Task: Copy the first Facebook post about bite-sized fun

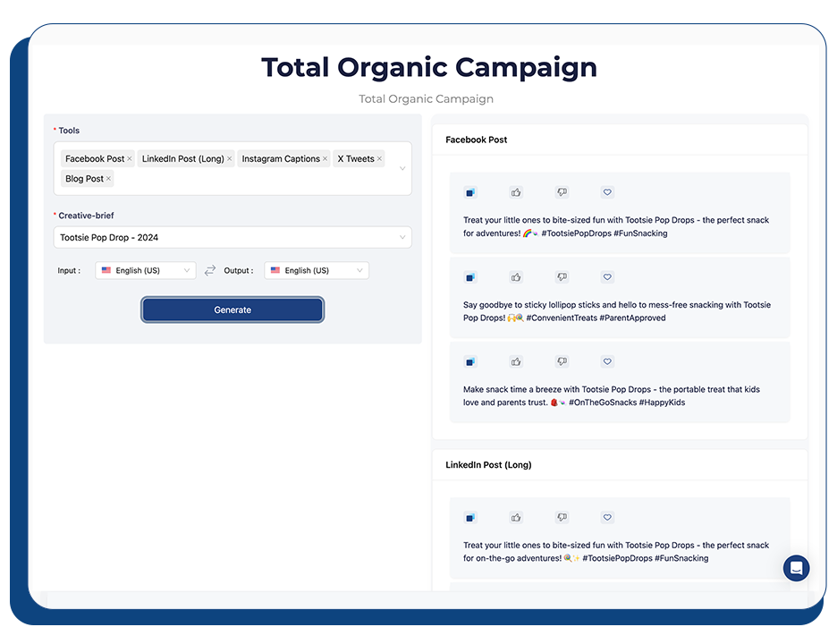Action: tap(470, 192)
